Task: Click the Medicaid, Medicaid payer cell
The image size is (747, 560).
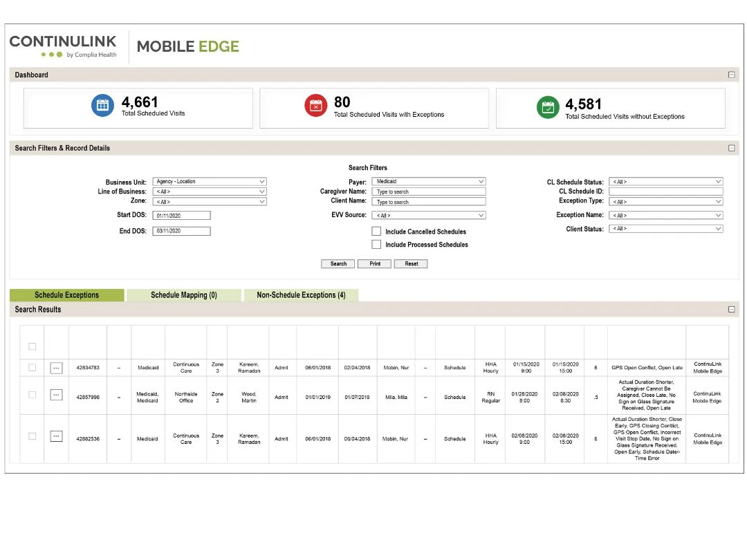Action: coord(147,397)
